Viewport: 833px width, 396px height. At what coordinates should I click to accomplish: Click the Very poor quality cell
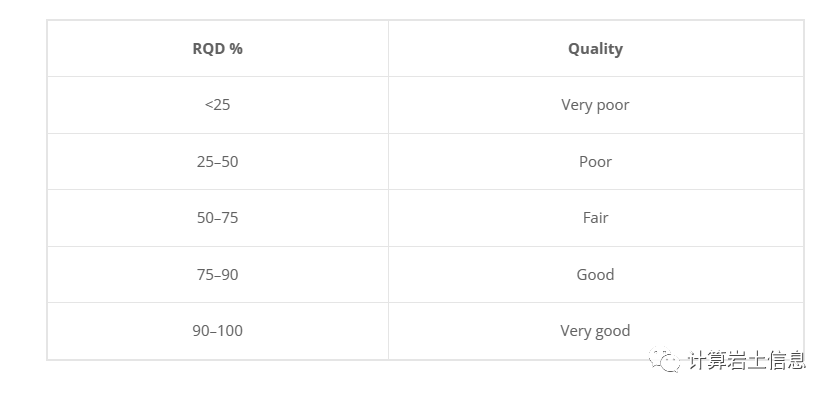pos(596,105)
